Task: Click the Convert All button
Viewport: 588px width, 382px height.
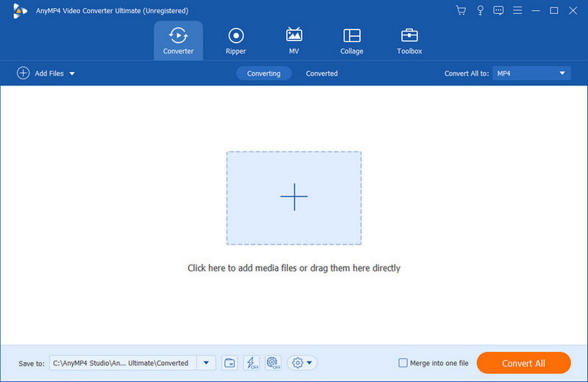Action: (523, 363)
